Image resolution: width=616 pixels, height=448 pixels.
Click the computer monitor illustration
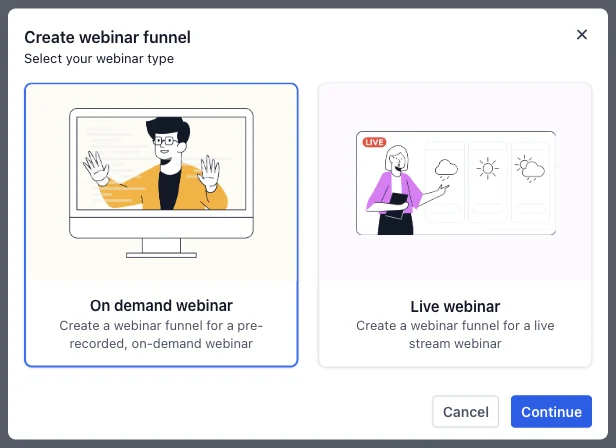point(161,183)
